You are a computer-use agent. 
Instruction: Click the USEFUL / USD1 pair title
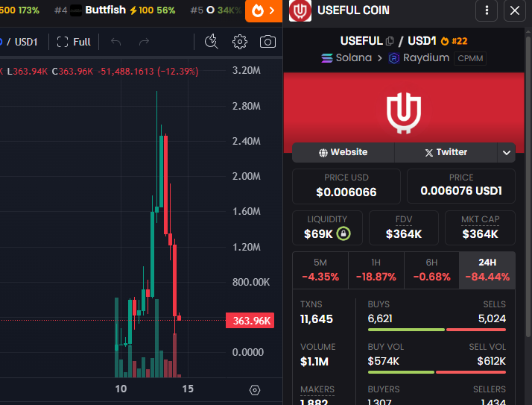pyautogui.click(x=388, y=41)
